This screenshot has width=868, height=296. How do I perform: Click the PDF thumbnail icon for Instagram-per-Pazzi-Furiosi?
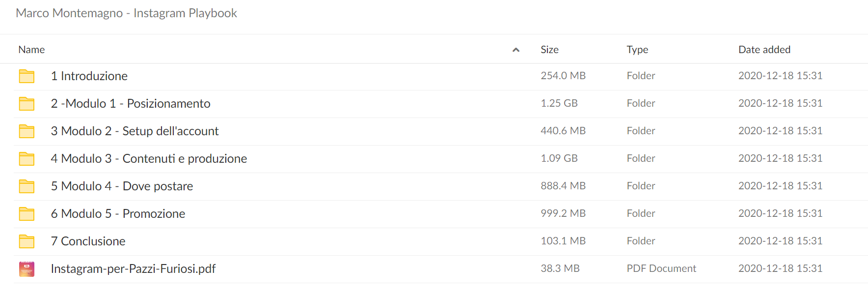pyautogui.click(x=27, y=269)
